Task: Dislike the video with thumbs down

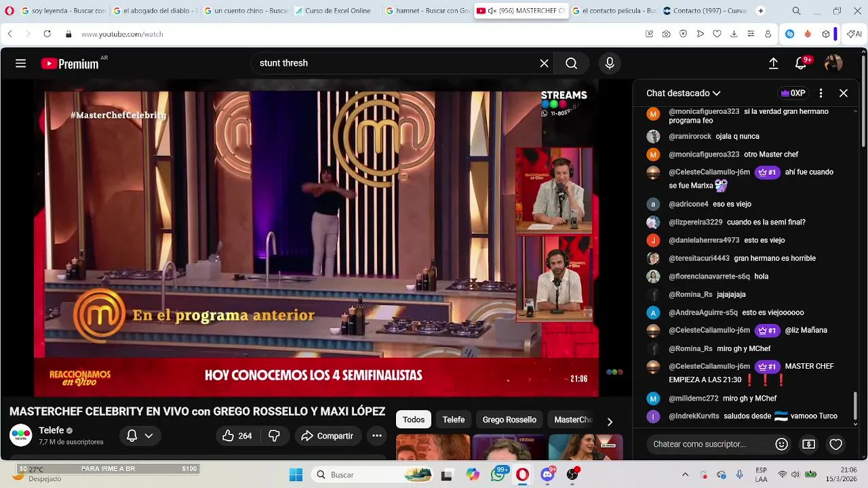Action: (274, 436)
